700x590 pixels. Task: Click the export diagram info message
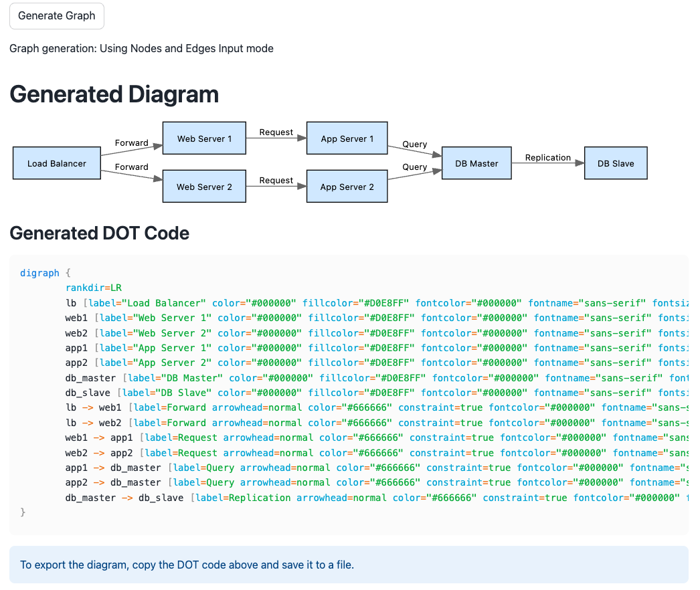point(349,565)
